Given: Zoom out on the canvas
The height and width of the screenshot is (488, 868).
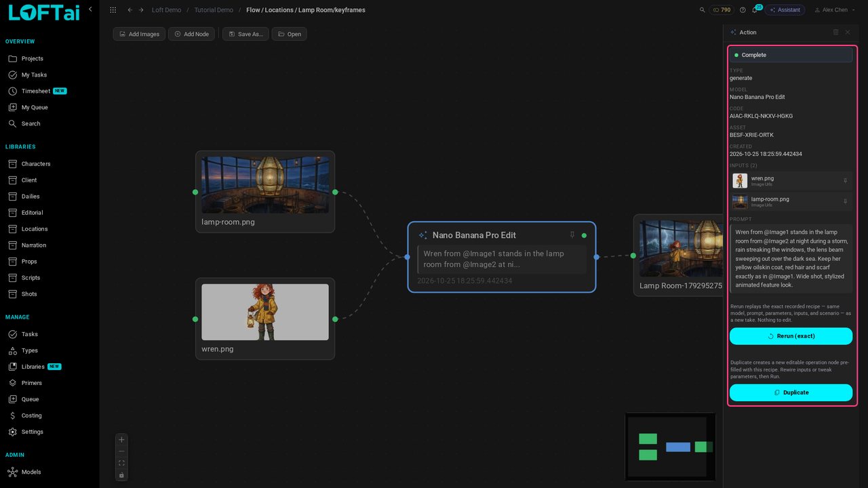Looking at the screenshot, I should pos(121,451).
